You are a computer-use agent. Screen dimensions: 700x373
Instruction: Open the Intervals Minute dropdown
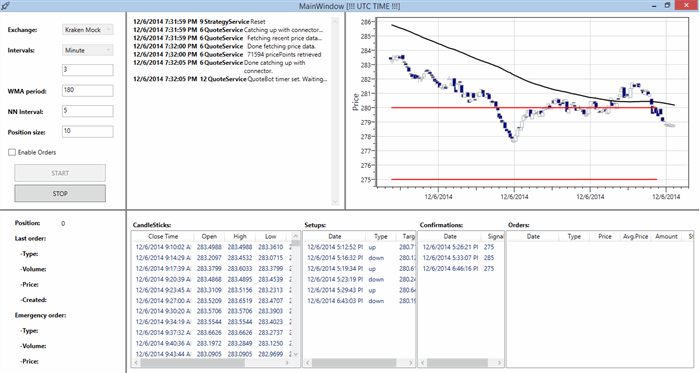tap(88, 50)
